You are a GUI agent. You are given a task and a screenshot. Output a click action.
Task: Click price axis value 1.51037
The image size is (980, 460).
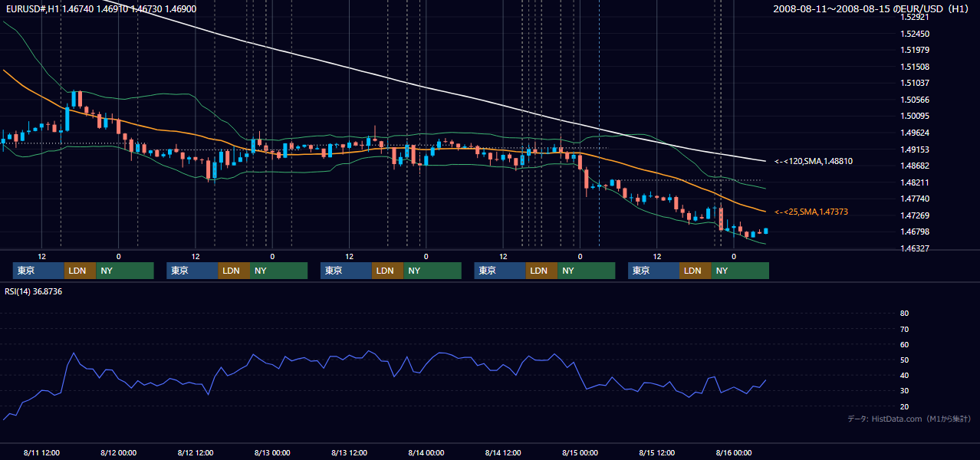click(915, 83)
